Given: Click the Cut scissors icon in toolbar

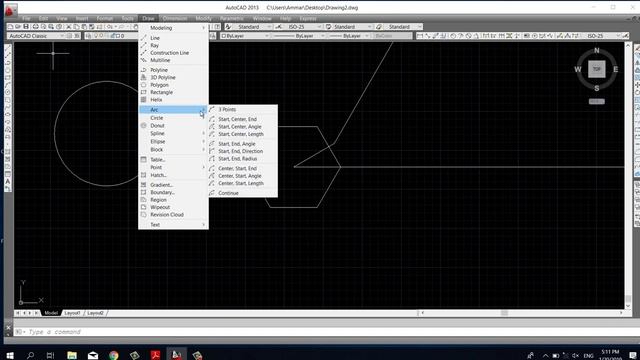Looking at the screenshot, I should [69, 27].
